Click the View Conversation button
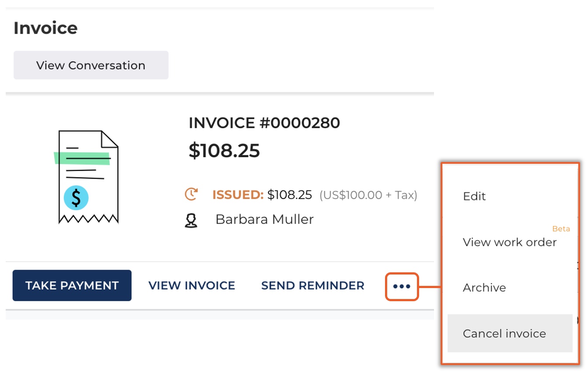The image size is (588, 373). (91, 65)
